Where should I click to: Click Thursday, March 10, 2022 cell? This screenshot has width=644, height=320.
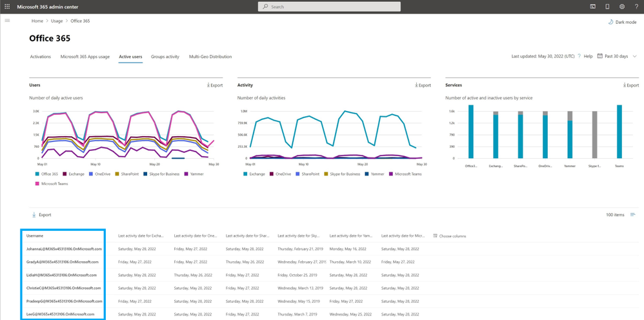(x=352, y=262)
